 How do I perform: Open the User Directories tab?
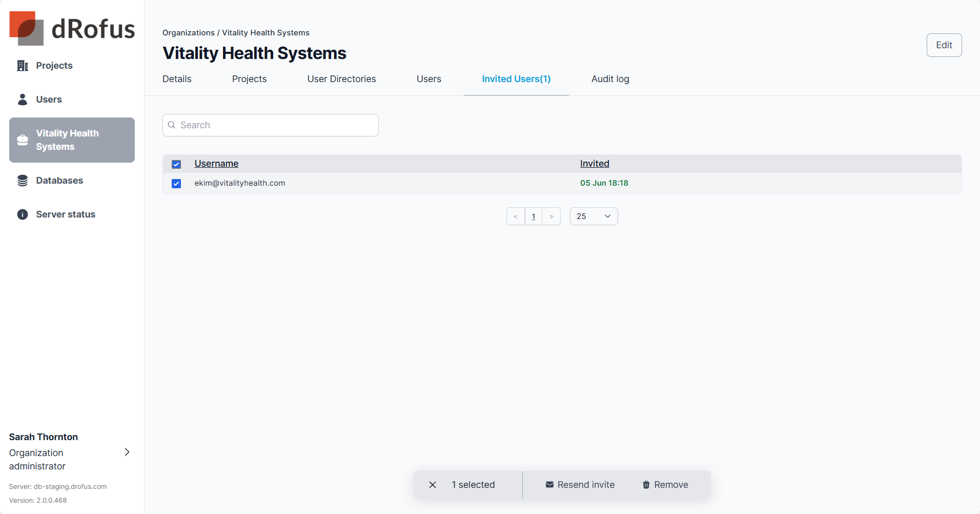click(x=341, y=79)
